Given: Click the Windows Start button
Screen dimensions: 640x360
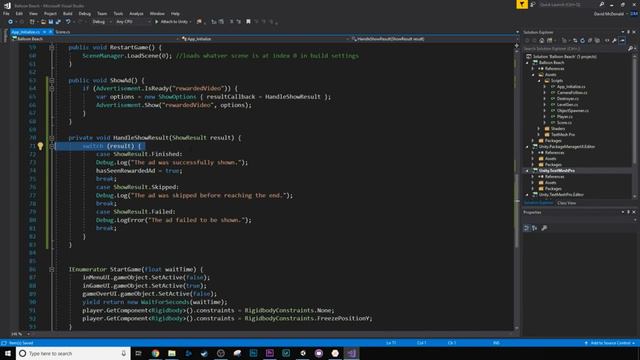Looking at the screenshot, I should tap(8, 353).
